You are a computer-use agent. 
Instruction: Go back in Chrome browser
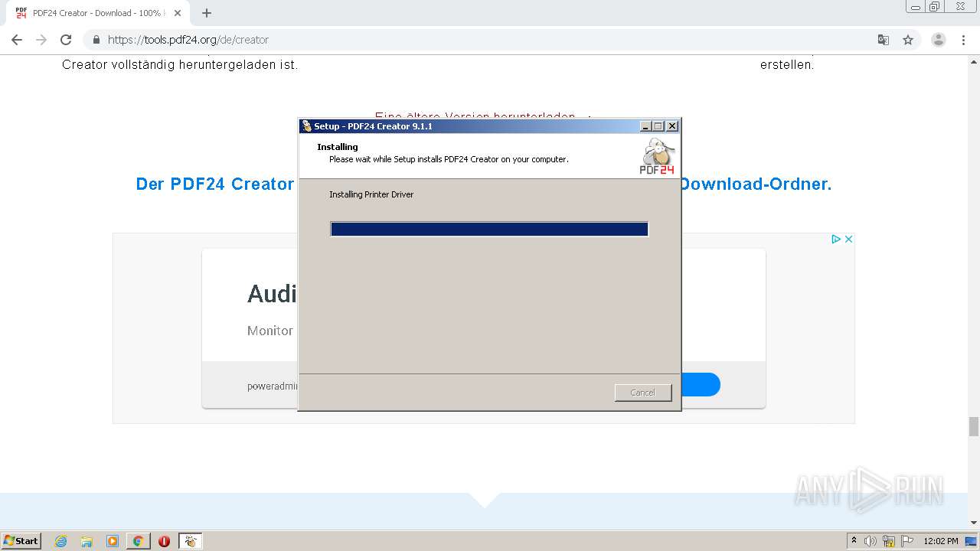(x=17, y=40)
